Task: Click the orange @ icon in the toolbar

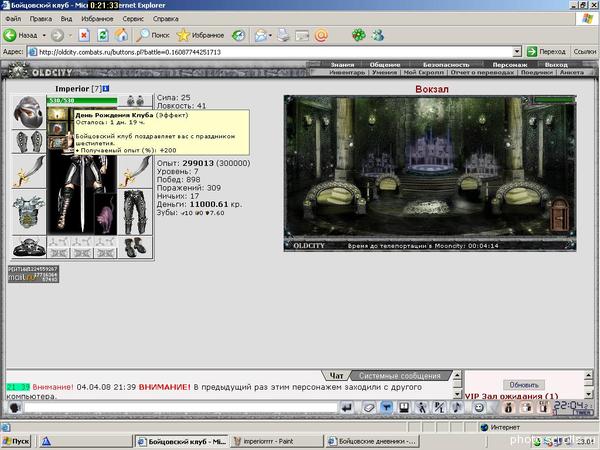Action: (x=321, y=36)
